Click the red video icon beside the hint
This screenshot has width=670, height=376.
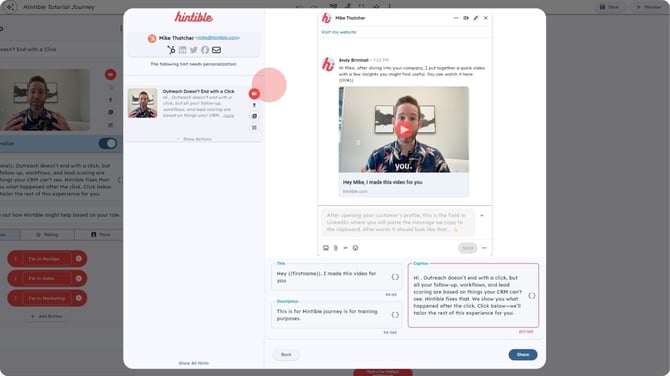pyautogui.click(x=254, y=94)
